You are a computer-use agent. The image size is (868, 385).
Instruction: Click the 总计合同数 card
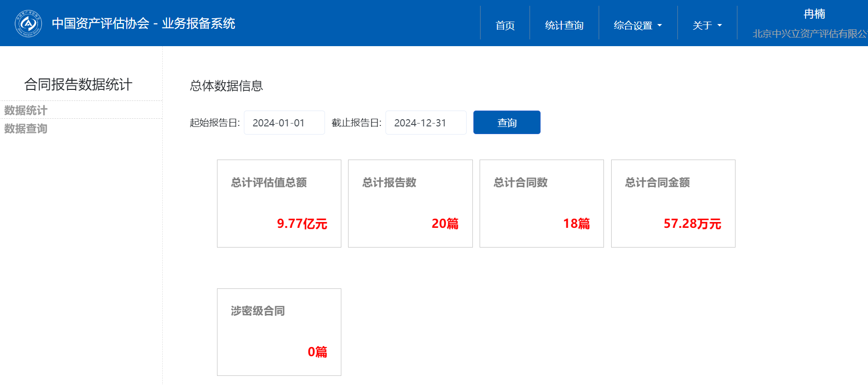pos(542,203)
